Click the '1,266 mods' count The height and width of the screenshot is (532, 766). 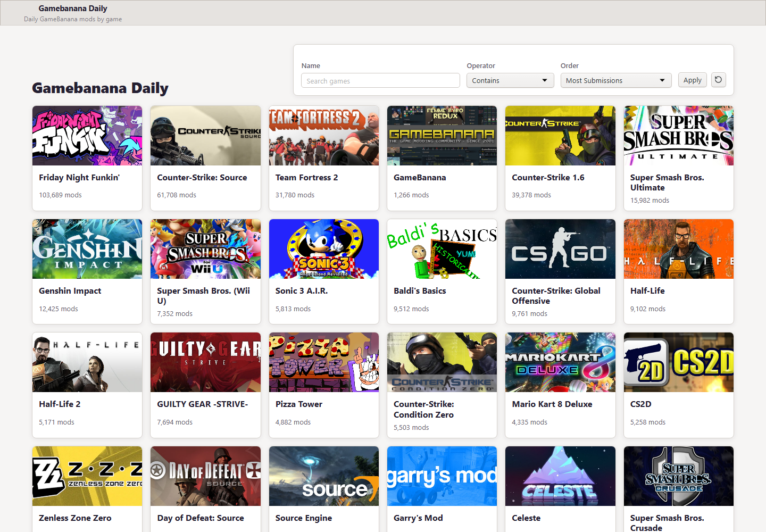tap(411, 195)
